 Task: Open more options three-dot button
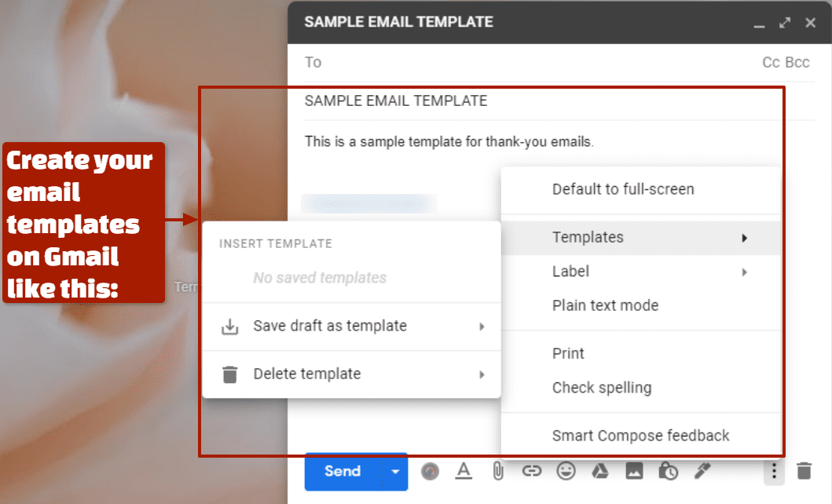[x=774, y=471]
